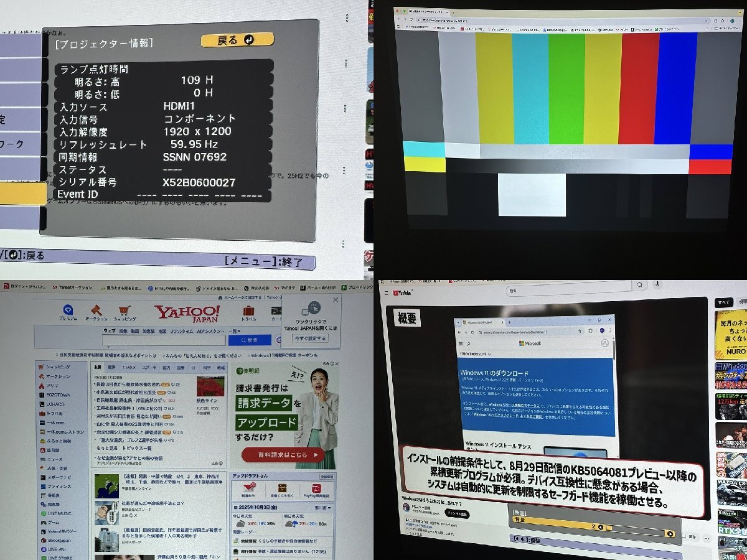747x560 pixels.
Task: Switch to the 国内 news tab
Action: coord(166,368)
